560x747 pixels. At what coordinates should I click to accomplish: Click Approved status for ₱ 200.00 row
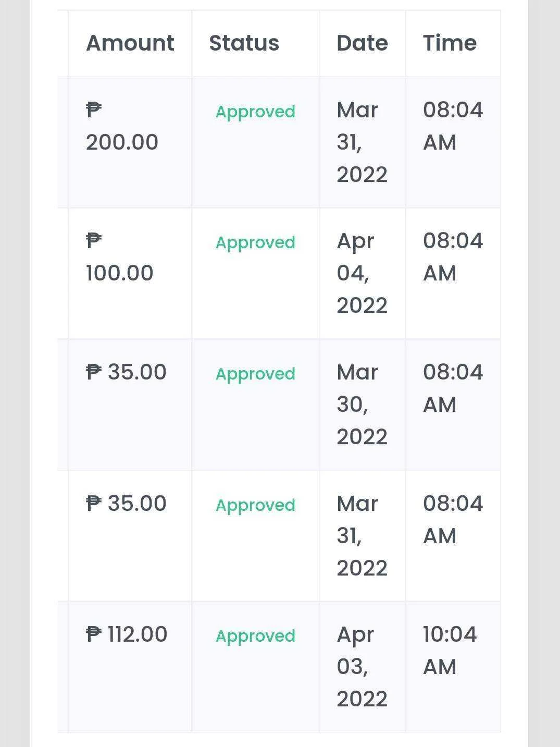[x=255, y=112]
